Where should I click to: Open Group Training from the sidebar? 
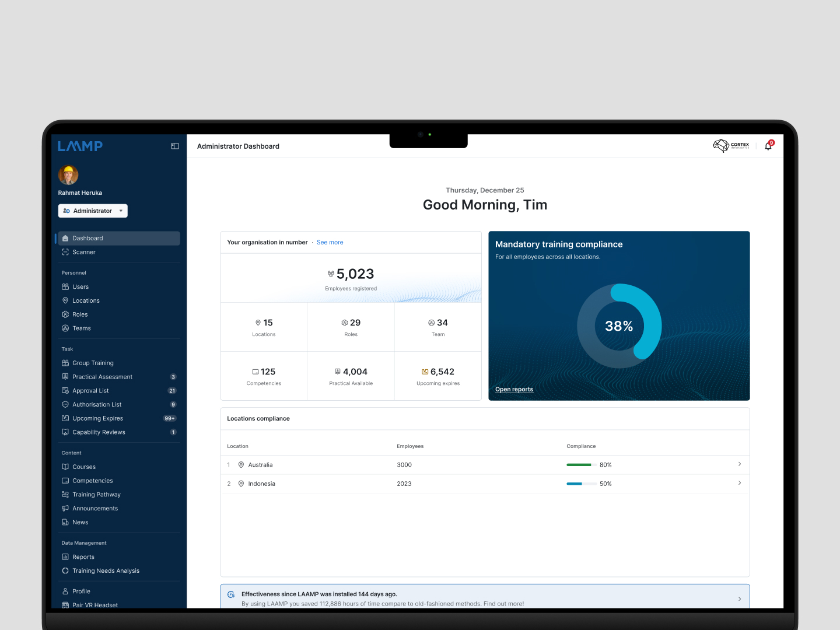93,363
